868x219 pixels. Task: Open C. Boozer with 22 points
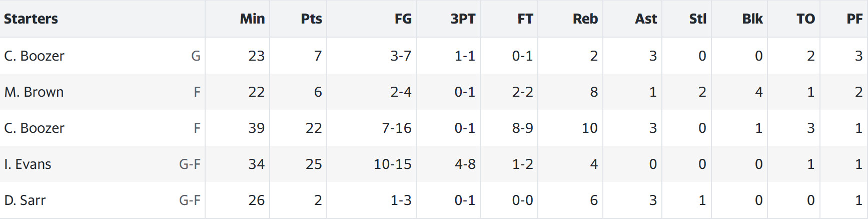point(34,128)
